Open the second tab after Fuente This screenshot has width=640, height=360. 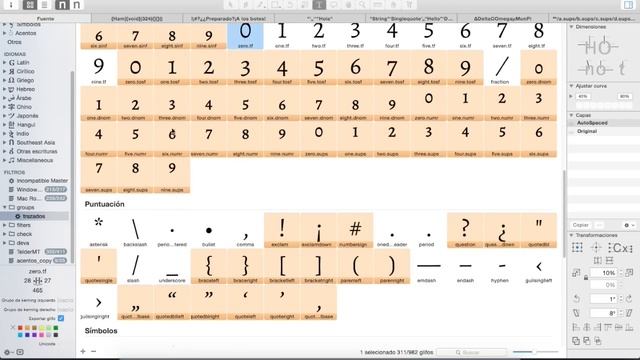click(x=229, y=18)
